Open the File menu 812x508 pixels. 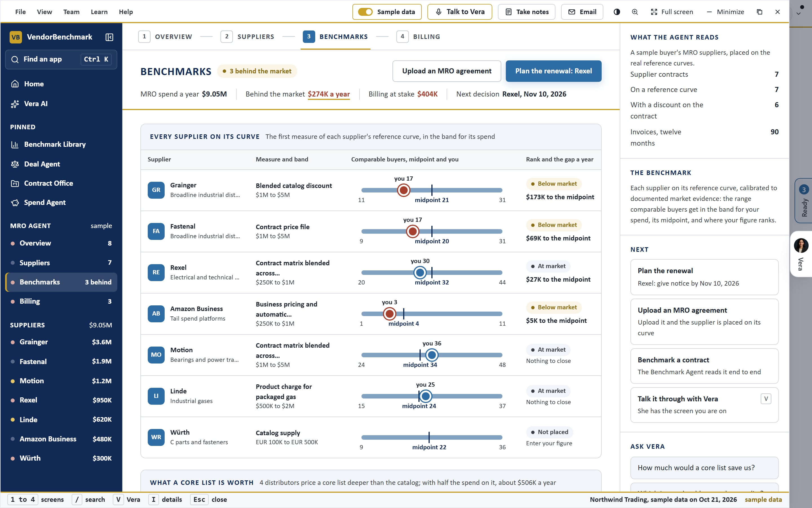click(x=21, y=12)
